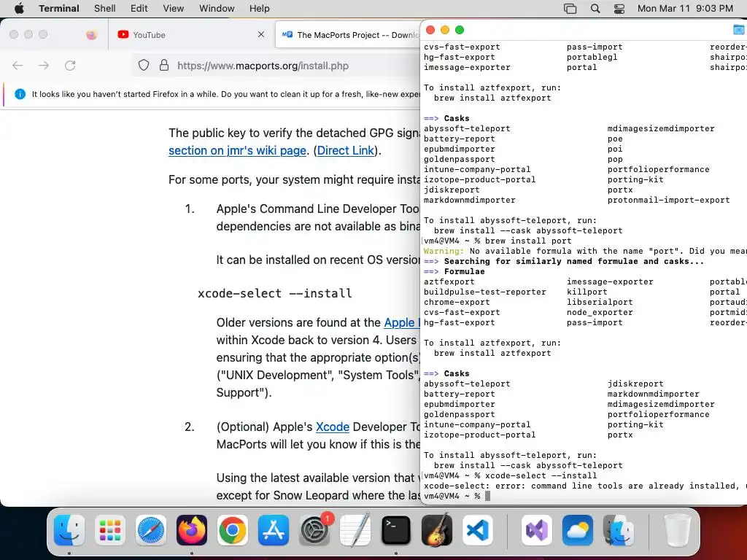The height and width of the screenshot is (560, 747).
Task: Open the Shell menu
Action: (x=105, y=8)
